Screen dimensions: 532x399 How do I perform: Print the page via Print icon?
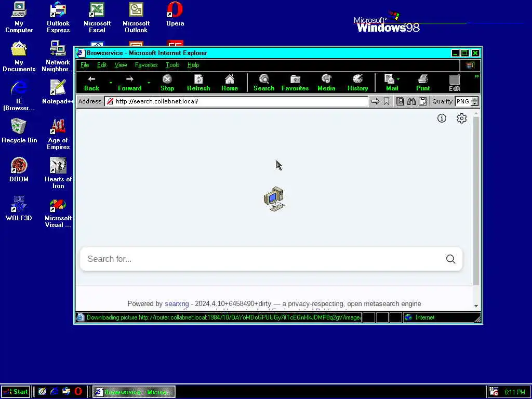pos(423,83)
